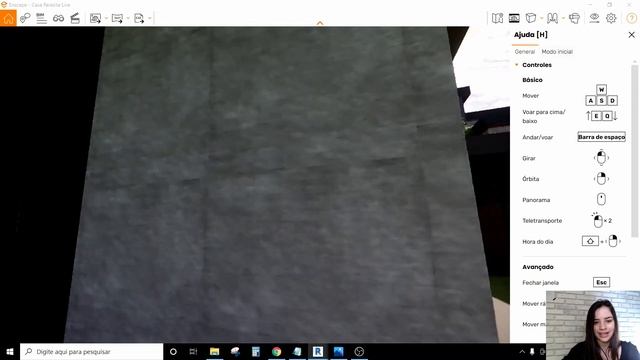Click the mouse icon beside Panorama

[x=601, y=200]
